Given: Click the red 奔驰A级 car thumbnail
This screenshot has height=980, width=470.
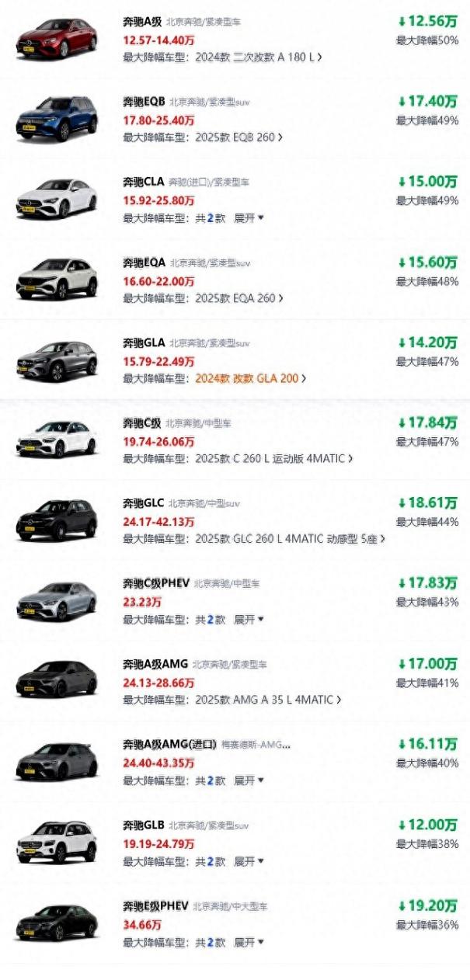Looking at the screenshot, I should point(57,38).
